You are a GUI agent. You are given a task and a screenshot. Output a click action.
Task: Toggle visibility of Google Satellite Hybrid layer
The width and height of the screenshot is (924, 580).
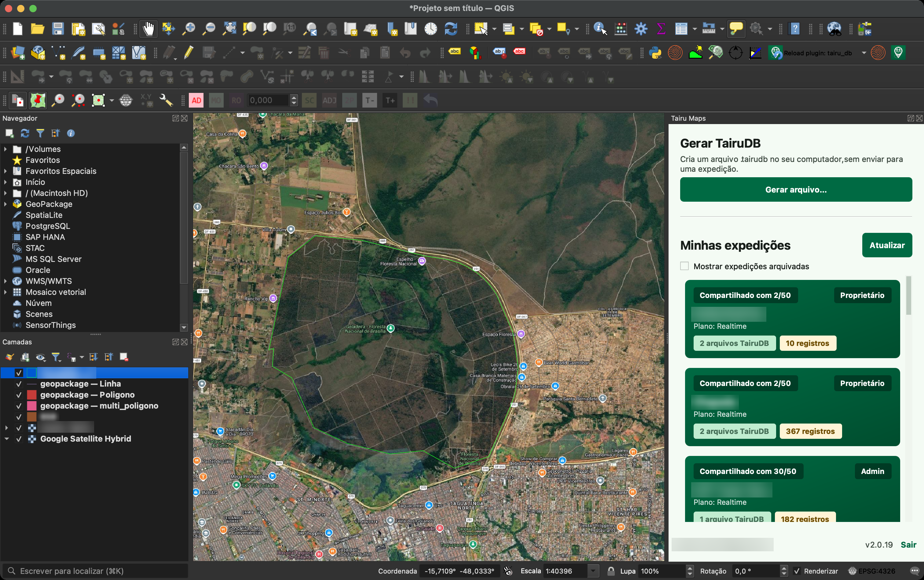(x=19, y=439)
